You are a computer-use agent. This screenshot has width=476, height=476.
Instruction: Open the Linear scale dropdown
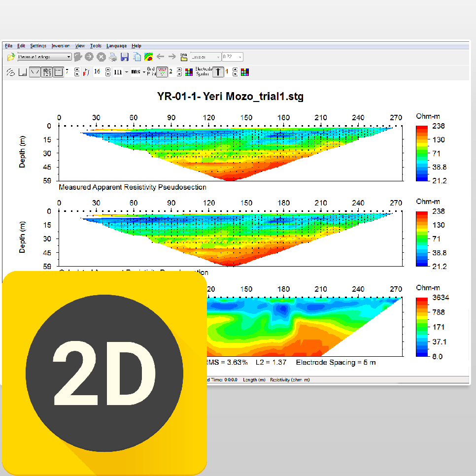pyautogui.click(x=204, y=57)
